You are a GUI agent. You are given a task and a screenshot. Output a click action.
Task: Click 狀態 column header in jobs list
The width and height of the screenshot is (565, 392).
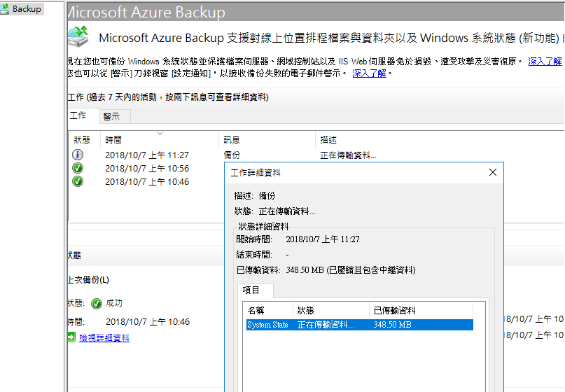84,140
